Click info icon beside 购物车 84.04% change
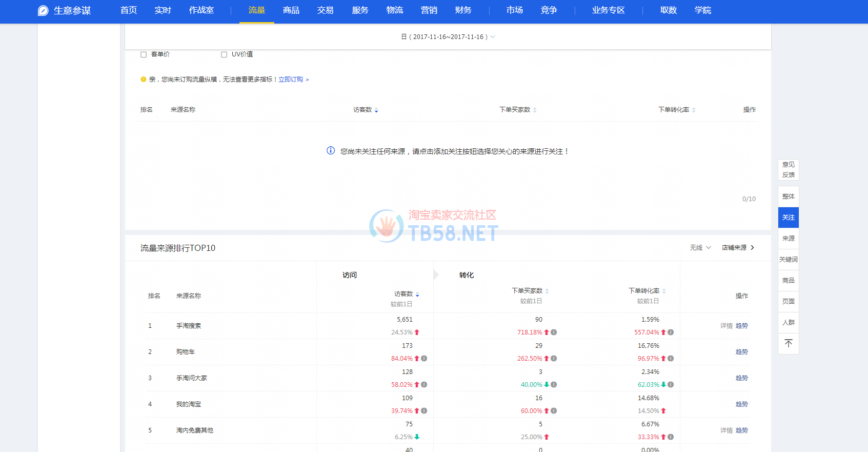This screenshot has height=452, width=868. (424, 359)
